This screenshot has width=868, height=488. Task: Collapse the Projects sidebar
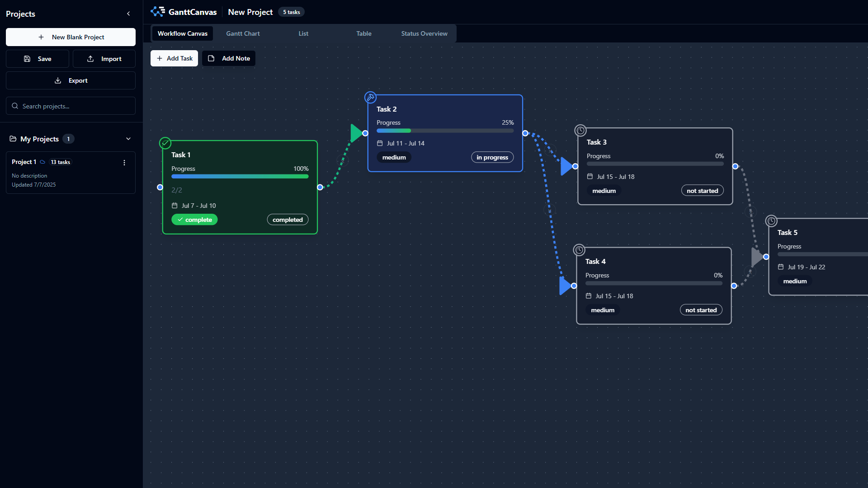(128, 14)
